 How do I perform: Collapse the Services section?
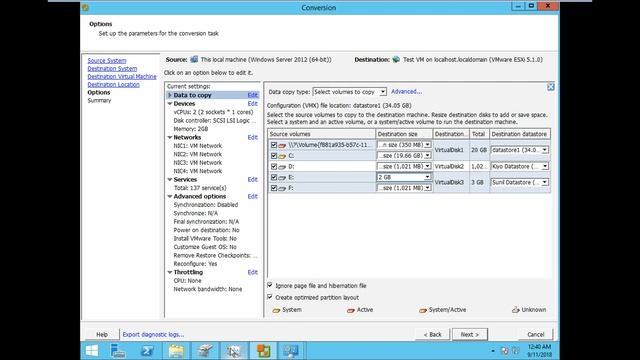pos(170,180)
